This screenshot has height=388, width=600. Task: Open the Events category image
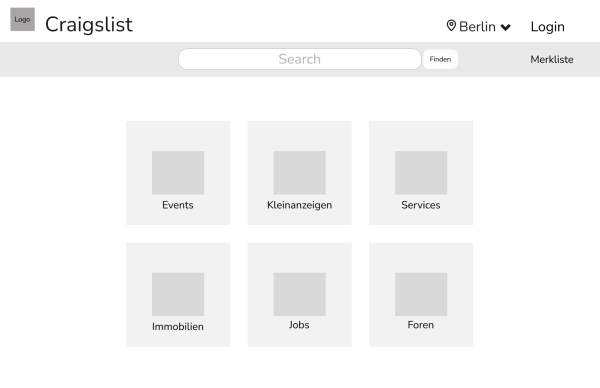tap(178, 173)
